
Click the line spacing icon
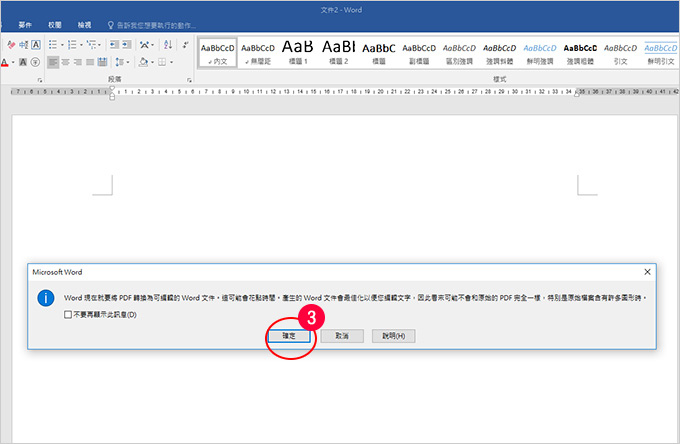(x=119, y=62)
